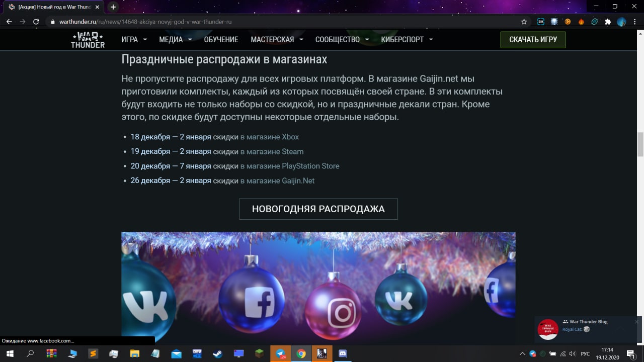Click the flame-face extension icon
The image size is (644, 362).
(581, 22)
